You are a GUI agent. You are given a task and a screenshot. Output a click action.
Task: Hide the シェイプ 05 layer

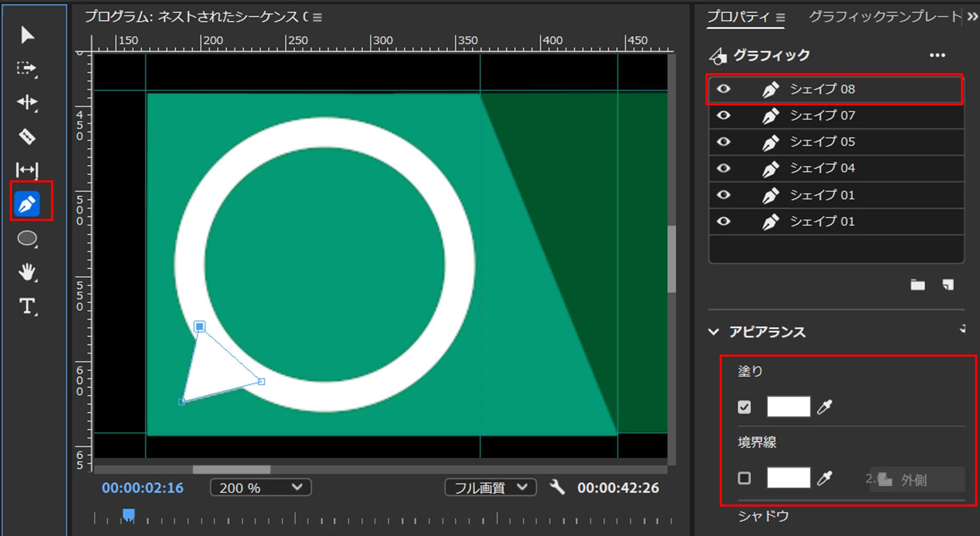click(723, 142)
